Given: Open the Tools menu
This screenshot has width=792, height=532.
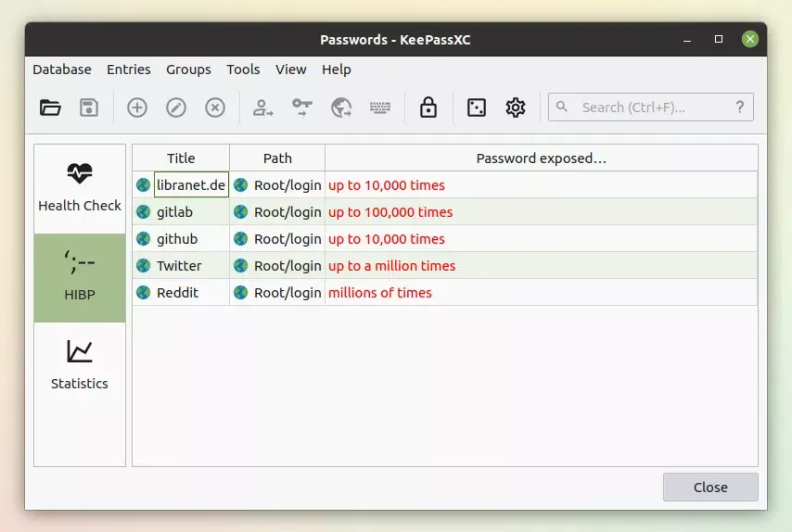Looking at the screenshot, I should pos(243,70).
